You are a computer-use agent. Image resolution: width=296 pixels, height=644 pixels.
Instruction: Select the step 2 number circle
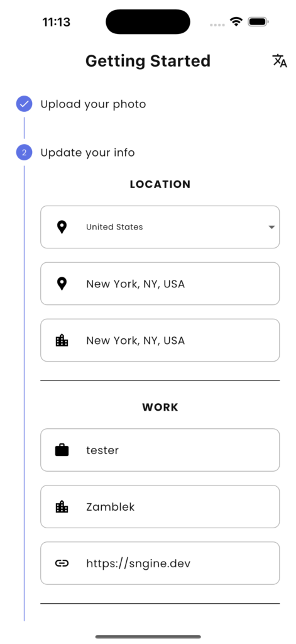[x=25, y=152]
